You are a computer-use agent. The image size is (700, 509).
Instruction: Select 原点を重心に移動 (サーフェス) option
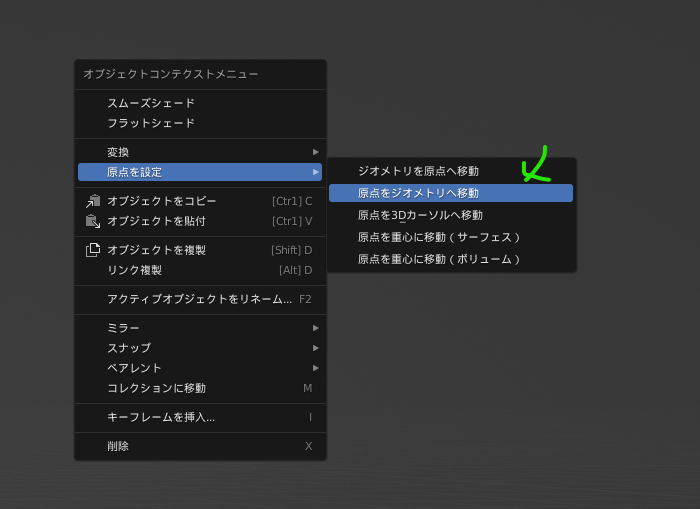(451, 237)
